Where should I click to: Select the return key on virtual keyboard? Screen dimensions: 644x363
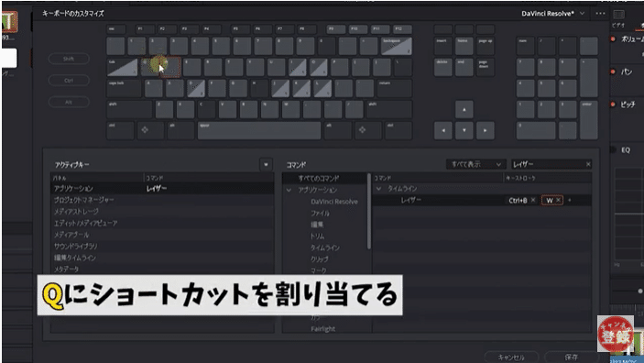point(394,88)
